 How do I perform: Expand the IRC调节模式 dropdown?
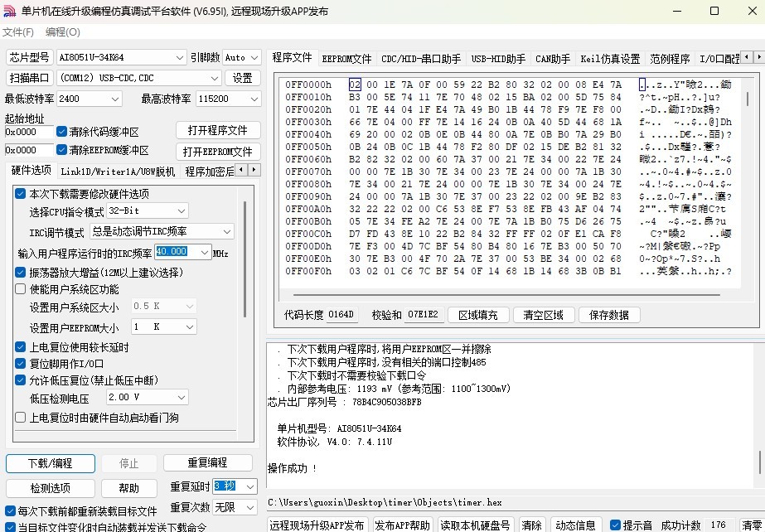pos(227,232)
